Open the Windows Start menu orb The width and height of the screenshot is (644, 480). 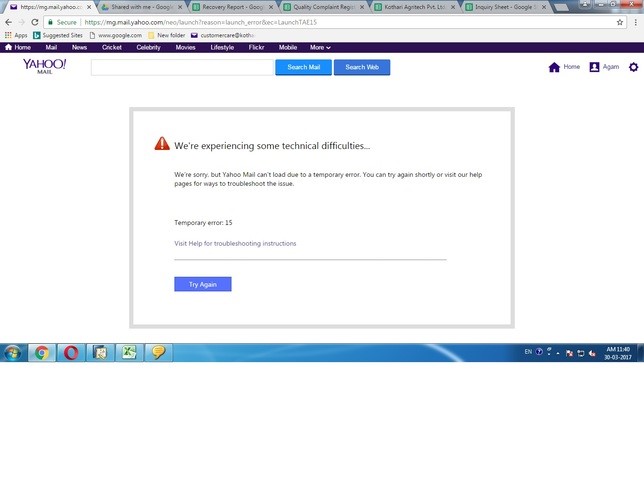(12, 353)
